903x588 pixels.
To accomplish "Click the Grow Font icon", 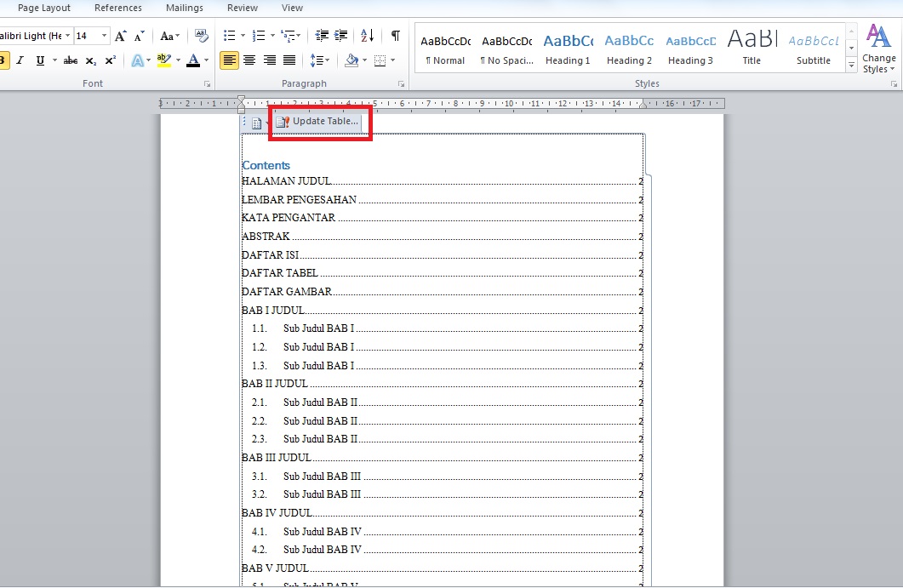I will (120, 37).
